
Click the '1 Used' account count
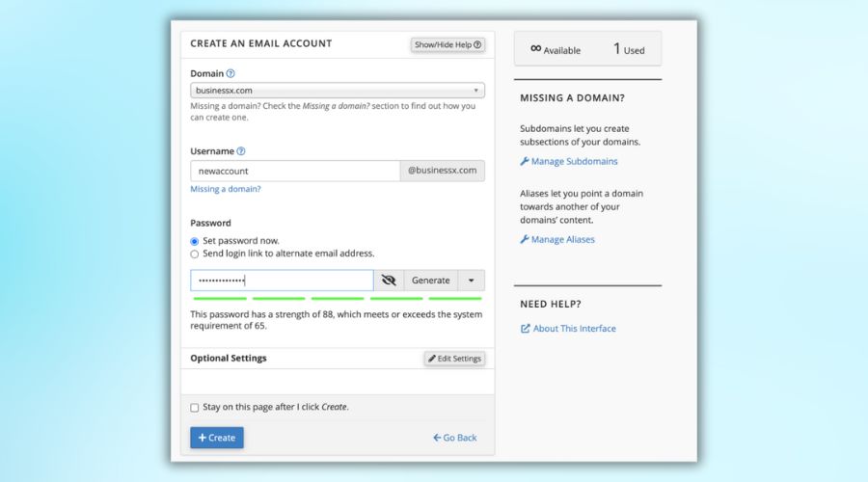tap(629, 49)
